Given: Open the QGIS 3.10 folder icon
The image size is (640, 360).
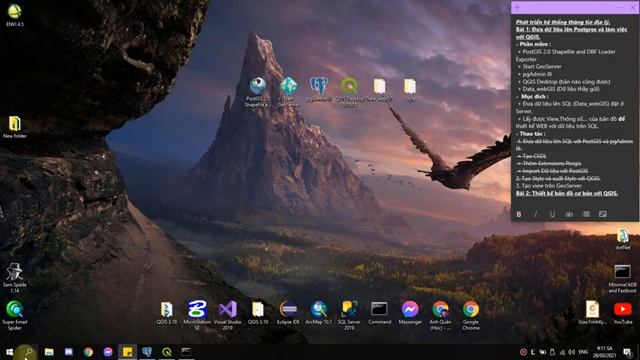Looking at the screenshot, I should (258, 313).
